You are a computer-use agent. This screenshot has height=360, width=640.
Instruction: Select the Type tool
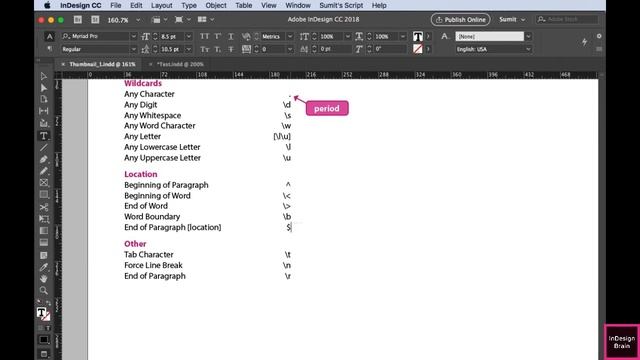[44, 136]
